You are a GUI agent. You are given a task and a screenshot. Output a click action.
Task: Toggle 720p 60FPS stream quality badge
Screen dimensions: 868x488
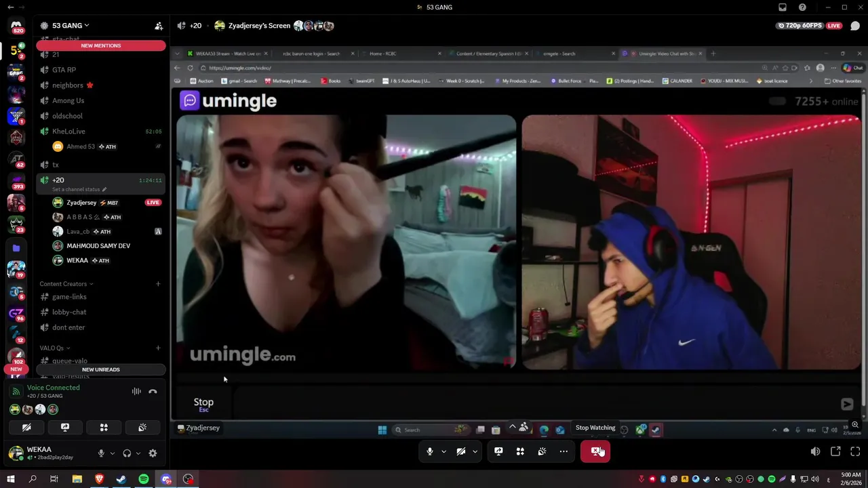801,26
